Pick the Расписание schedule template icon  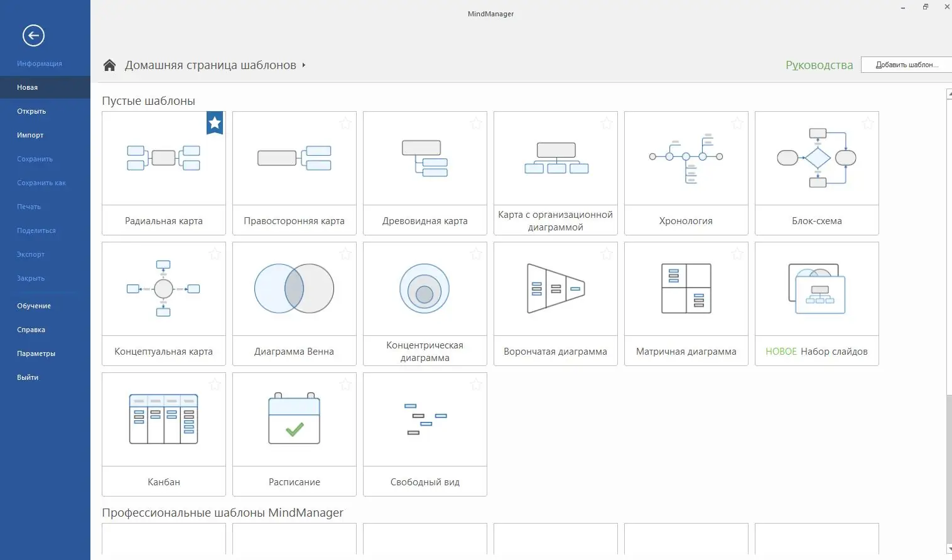(x=294, y=419)
